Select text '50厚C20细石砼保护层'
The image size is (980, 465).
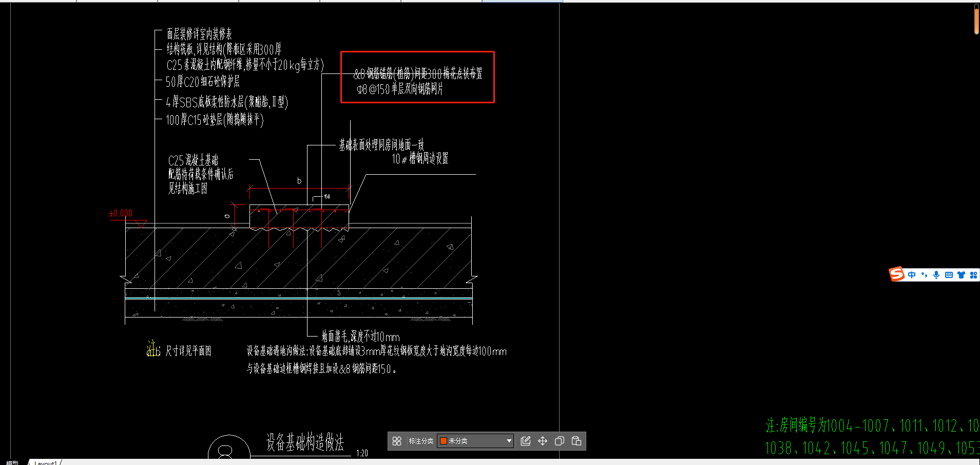[202, 82]
